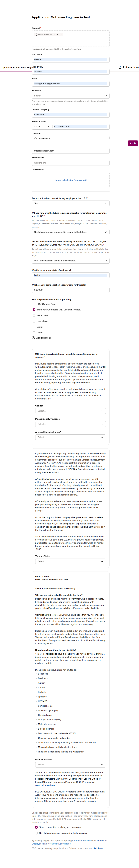Screen dimensions: 139x868
Task: Click the cover letter drop or select area
Action: click(70, 180)
